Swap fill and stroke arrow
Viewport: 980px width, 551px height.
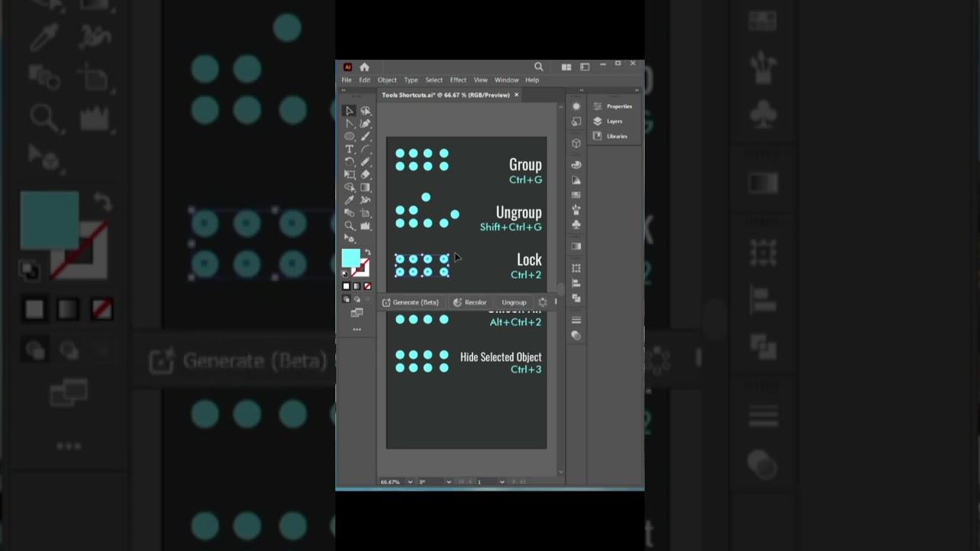pos(367,253)
